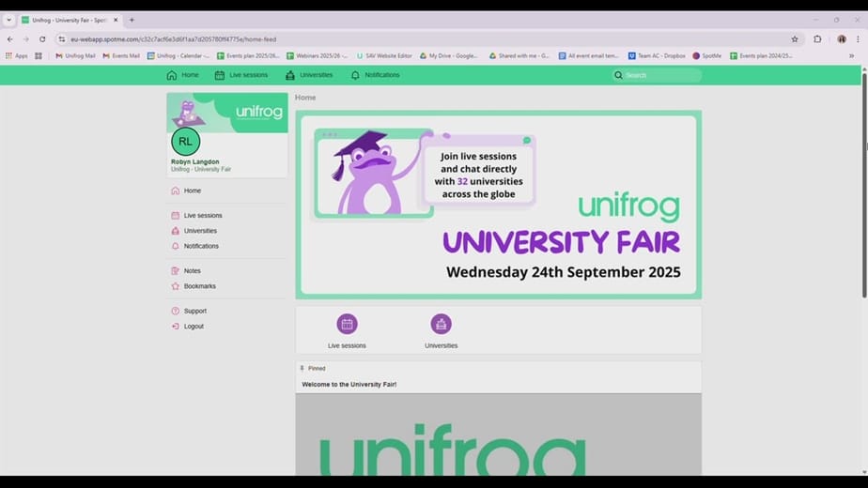Open the Events Mail bookmark
This screenshot has height=488, width=868.
tap(121, 56)
